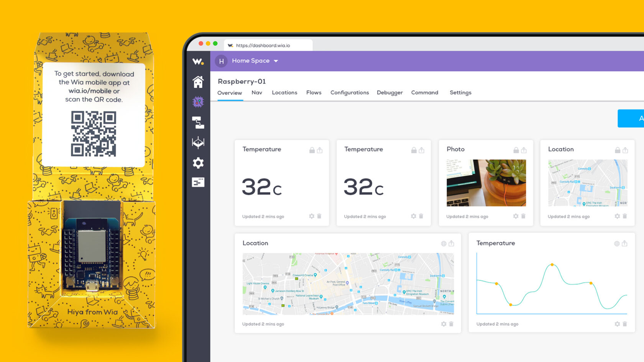Click the blue button at the right edge
Screen dimensions: 644x362
[x=631, y=118]
